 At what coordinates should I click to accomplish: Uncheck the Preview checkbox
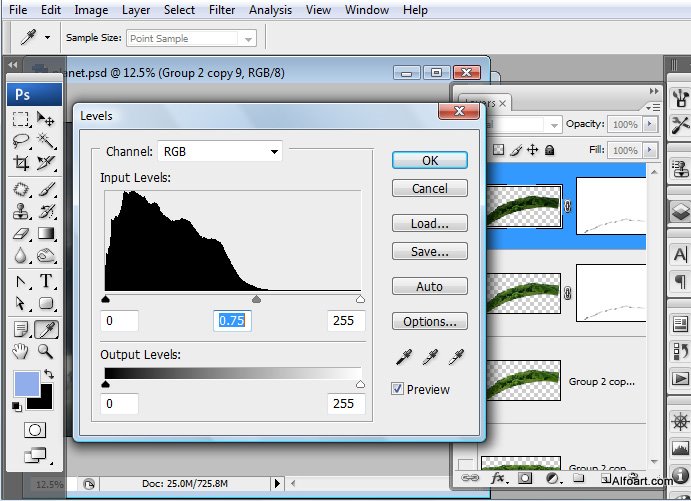point(397,389)
